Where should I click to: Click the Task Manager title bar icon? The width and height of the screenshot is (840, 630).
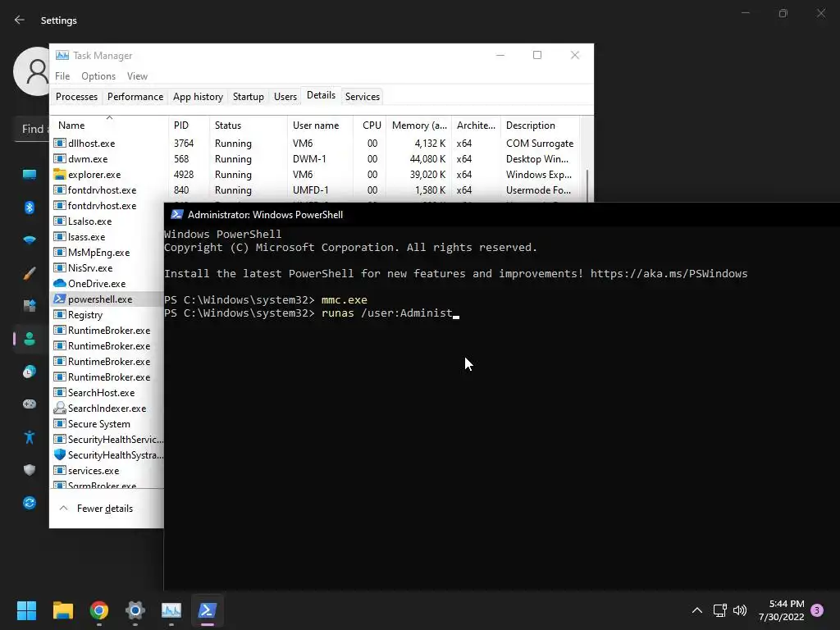coord(62,55)
